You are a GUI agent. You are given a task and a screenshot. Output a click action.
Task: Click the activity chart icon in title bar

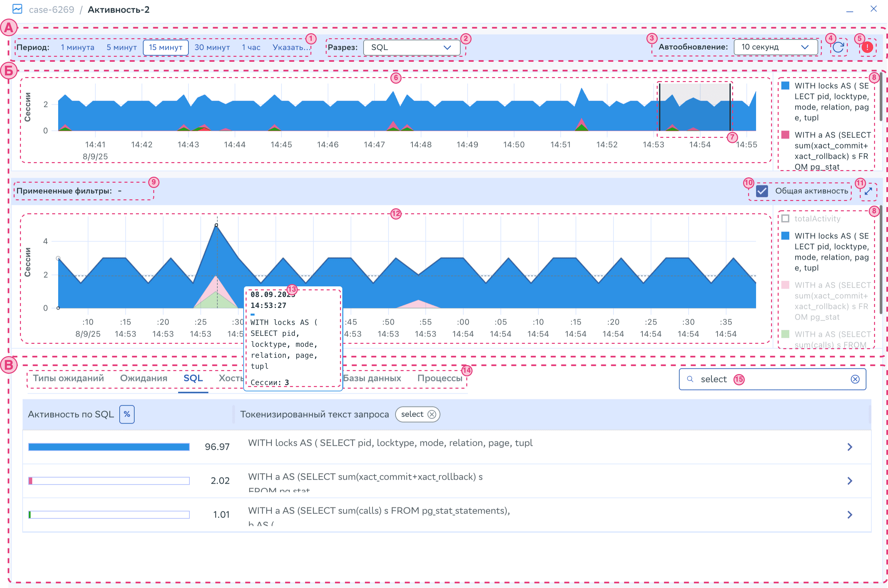[17, 9]
